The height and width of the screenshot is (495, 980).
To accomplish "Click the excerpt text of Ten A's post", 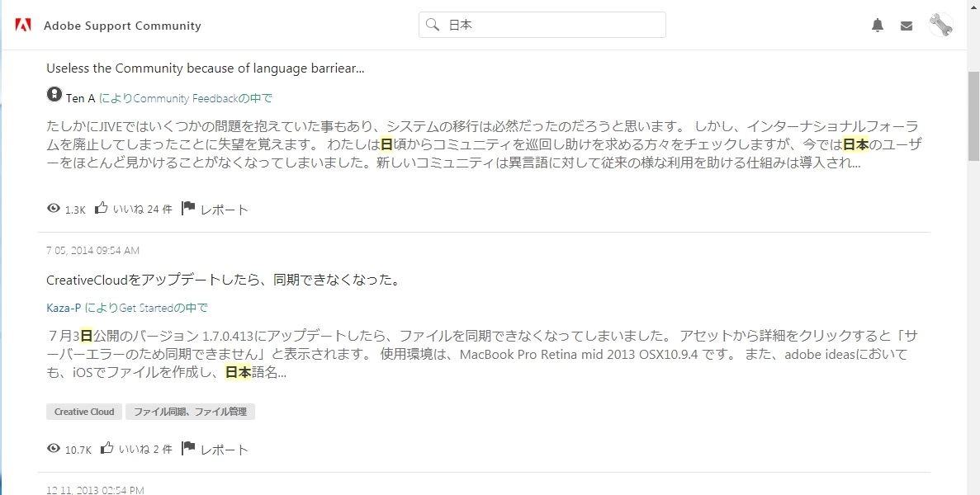I will pyautogui.click(x=485, y=145).
